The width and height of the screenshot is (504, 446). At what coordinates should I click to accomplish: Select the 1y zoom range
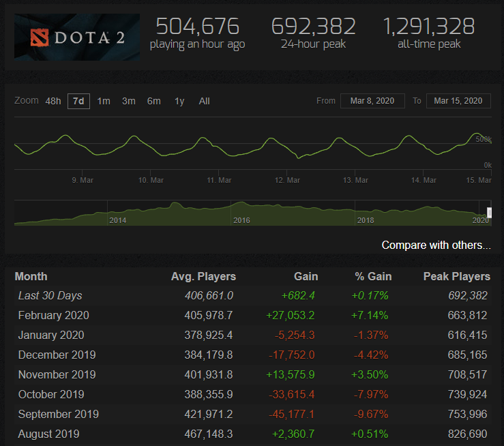(179, 101)
